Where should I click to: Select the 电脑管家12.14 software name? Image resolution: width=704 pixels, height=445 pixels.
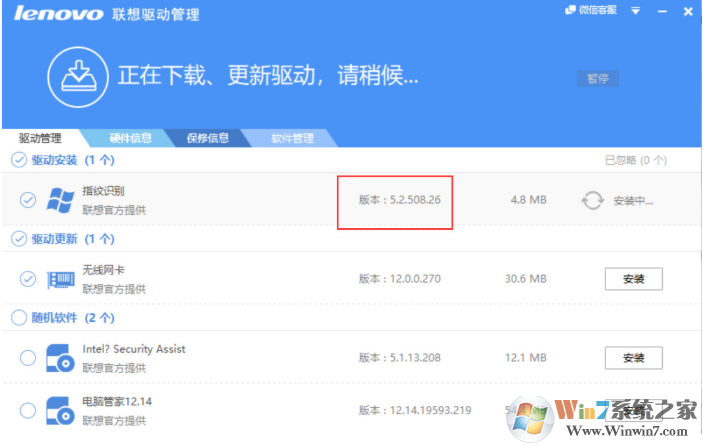click(117, 401)
